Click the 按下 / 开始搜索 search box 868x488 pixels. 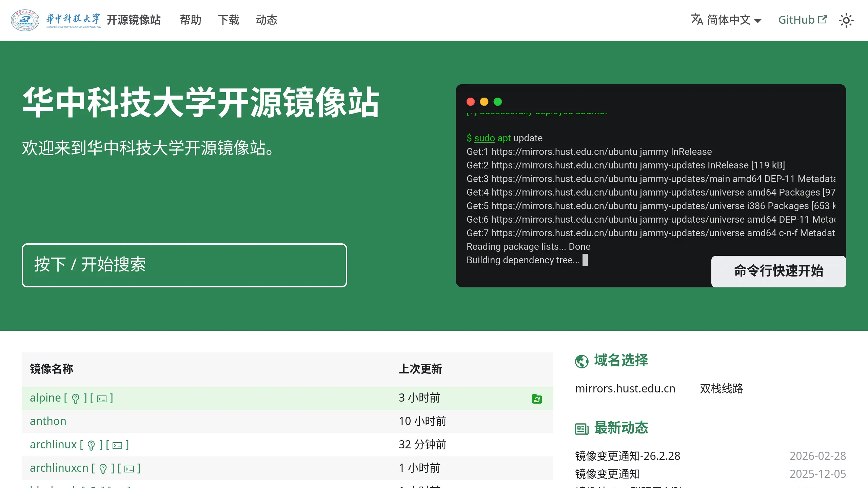pyautogui.click(x=184, y=265)
